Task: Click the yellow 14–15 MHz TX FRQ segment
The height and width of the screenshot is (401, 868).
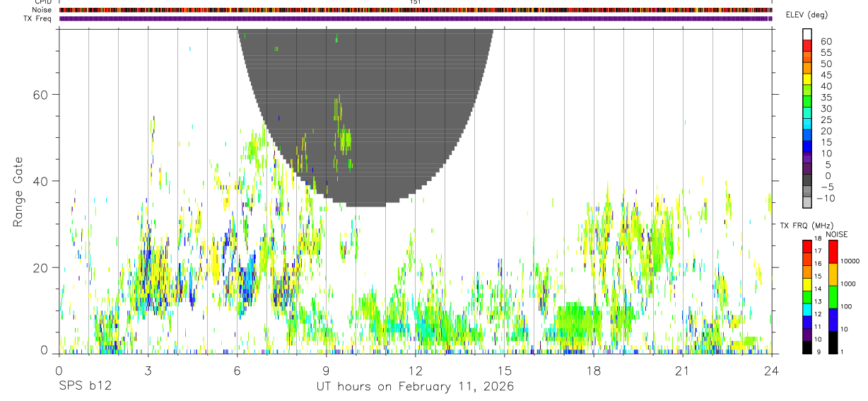Action: [807, 284]
